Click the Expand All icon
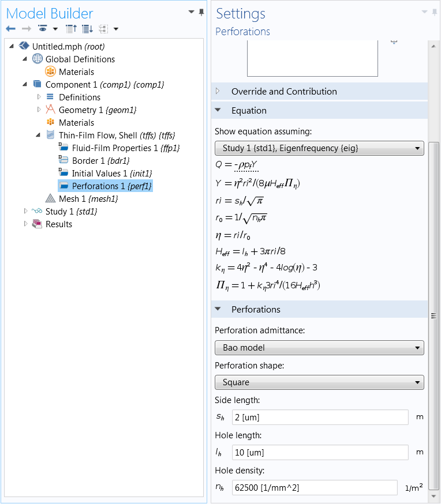This screenshot has width=441, height=504. tap(87, 29)
